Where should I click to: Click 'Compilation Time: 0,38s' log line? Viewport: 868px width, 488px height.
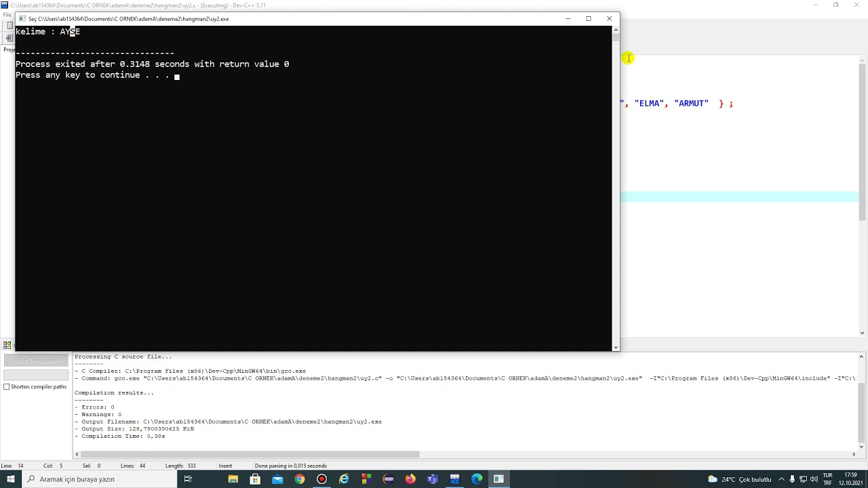click(119, 436)
